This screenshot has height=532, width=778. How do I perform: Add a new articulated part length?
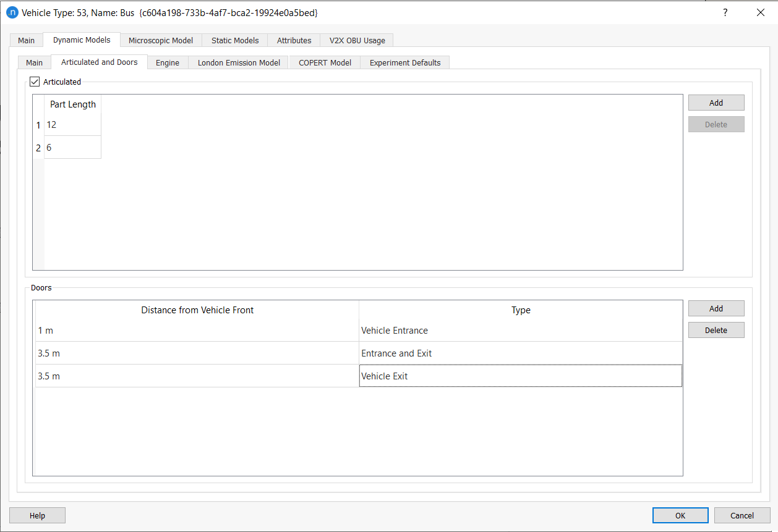pos(716,103)
